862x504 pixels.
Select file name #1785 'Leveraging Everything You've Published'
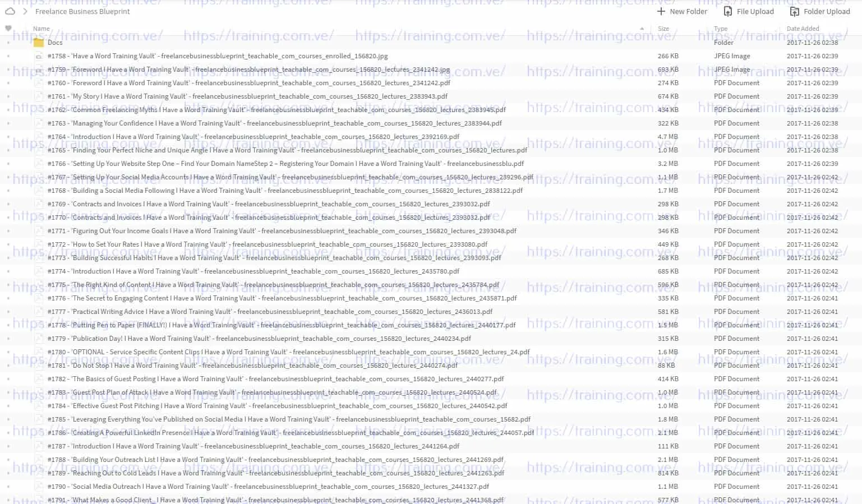pos(289,419)
